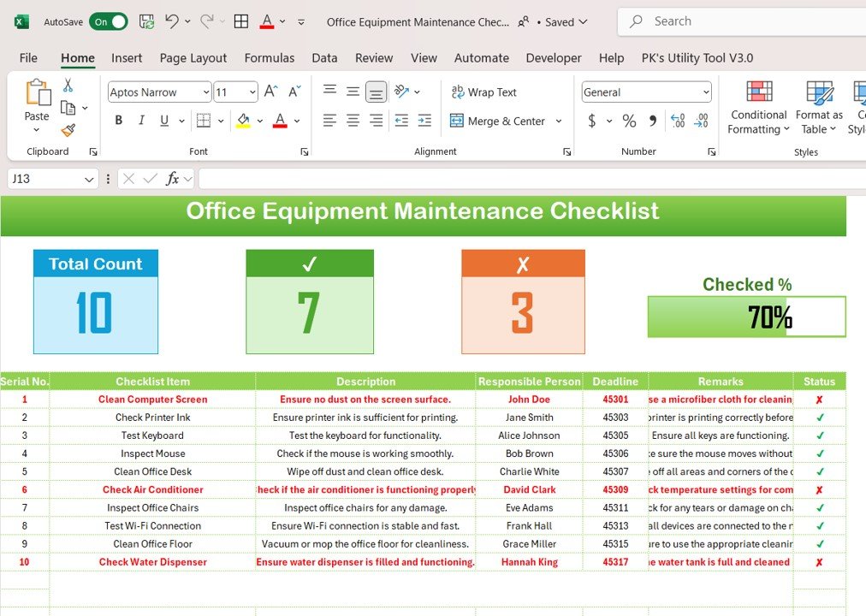Open the Conditional Formatting dropdown

point(758,108)
